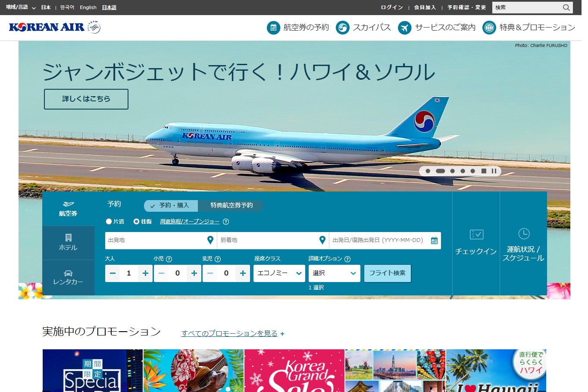Click help icon beside 小児 label
The height and width of the screenshot is (392, 588).
169,259
